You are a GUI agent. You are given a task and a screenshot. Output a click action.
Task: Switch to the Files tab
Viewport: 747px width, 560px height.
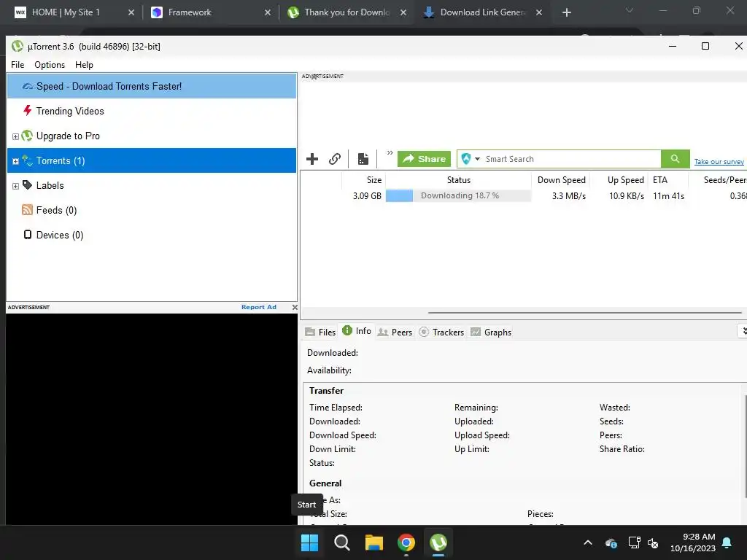pos(321,332)
